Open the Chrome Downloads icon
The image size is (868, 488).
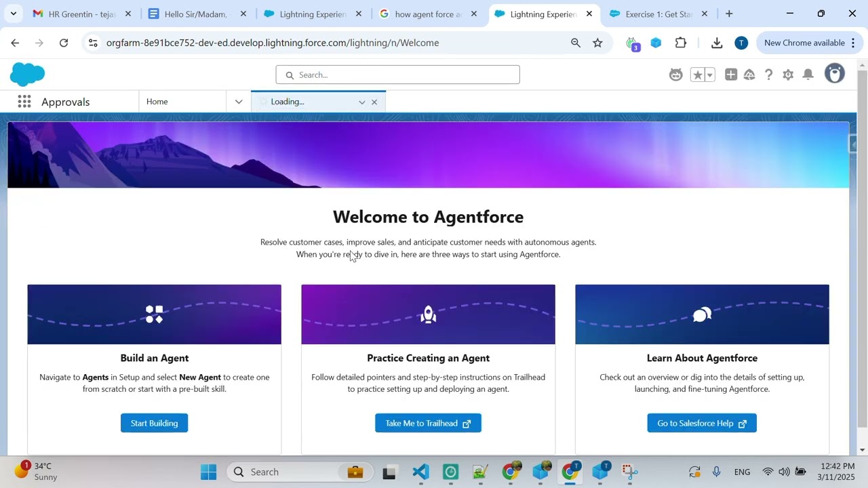717,43
